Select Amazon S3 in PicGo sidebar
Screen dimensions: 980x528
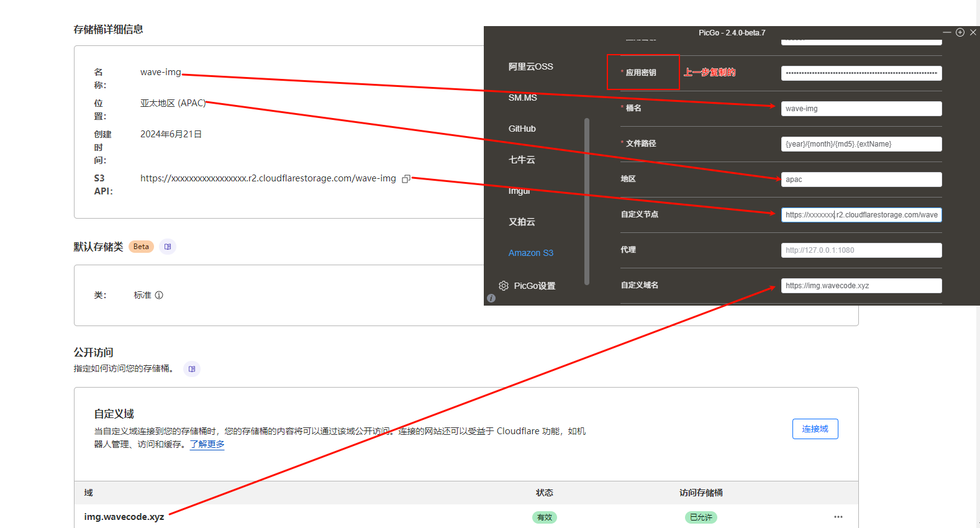(x=530, y=253)
